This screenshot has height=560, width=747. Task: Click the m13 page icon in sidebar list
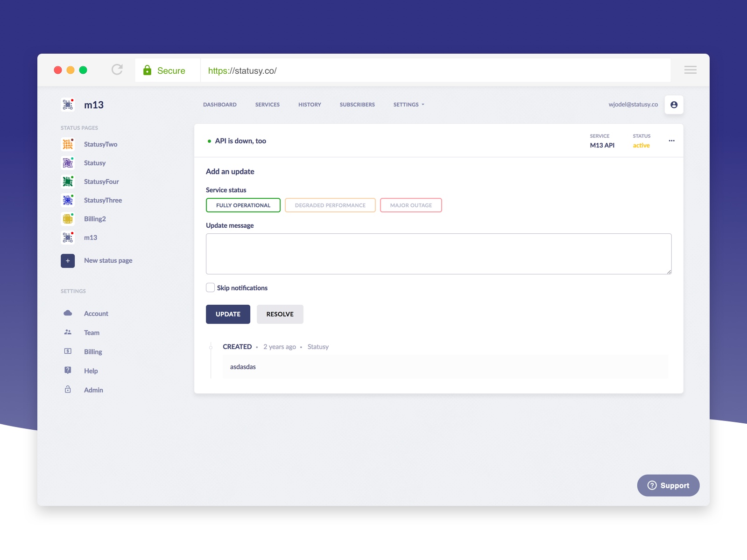(x=68, y=238)
